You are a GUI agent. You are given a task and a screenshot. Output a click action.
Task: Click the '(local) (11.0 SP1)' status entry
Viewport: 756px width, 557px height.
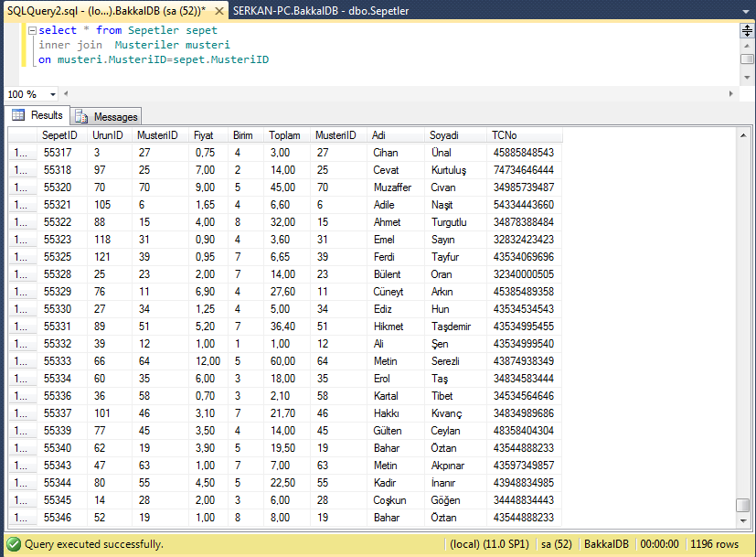[x=489, y=544]
